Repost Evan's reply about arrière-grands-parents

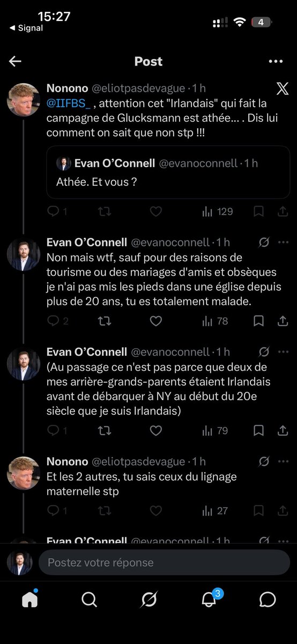pyautogui.click(x=105, y=430)
